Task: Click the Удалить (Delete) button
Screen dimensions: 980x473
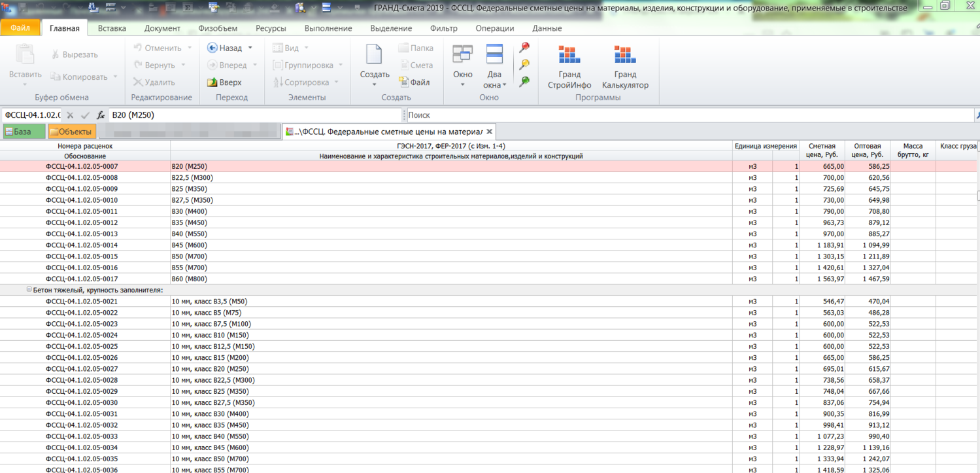Action: click(154, 82)
